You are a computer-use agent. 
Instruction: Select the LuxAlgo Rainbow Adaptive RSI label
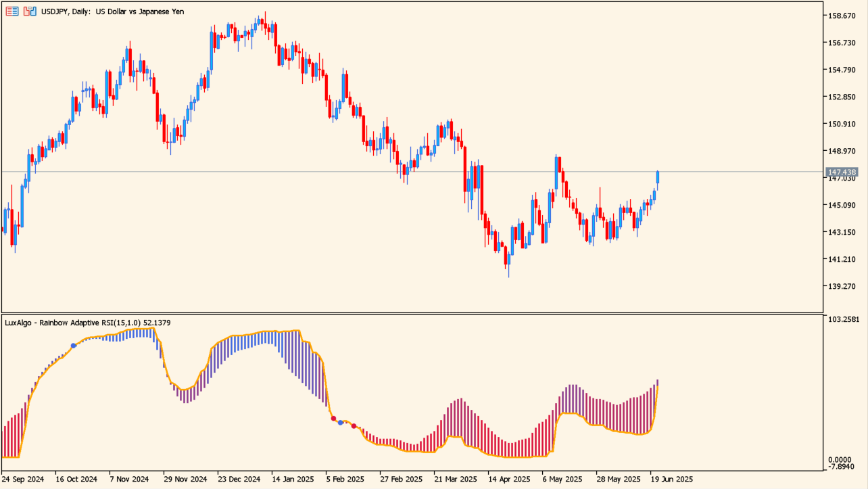click(87, 323)
